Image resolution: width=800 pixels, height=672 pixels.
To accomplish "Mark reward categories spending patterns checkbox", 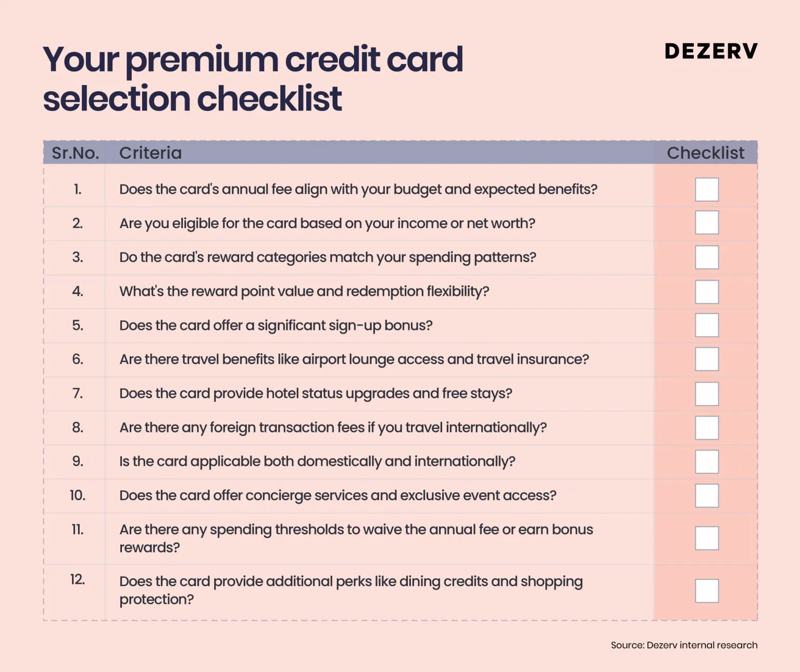I will point(707,257).
